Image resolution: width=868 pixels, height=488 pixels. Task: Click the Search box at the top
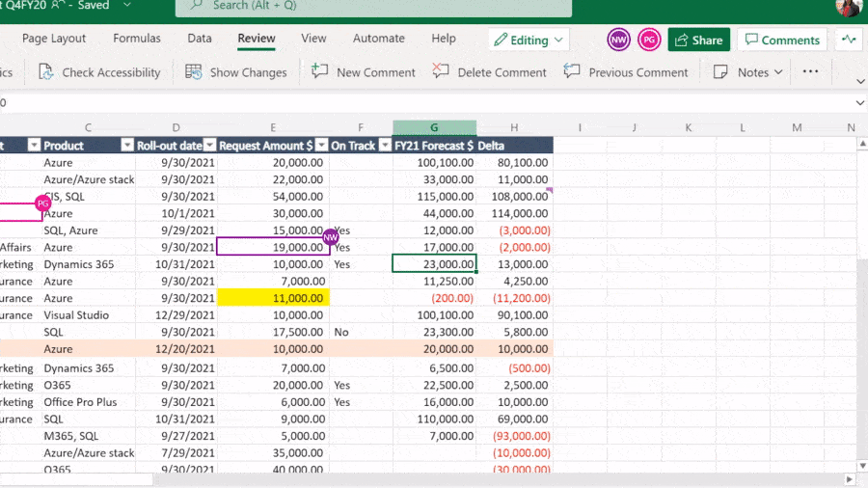click(x=373, y=6)
